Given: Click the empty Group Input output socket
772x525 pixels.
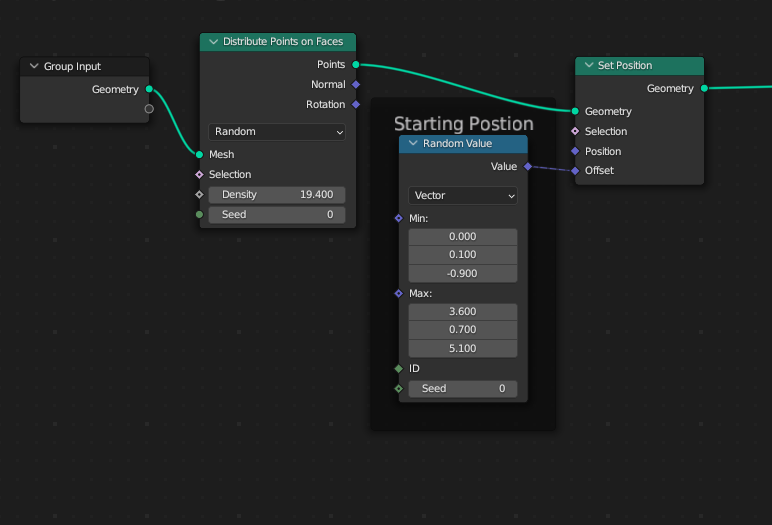Looking at the screenshot, I should click(x=149, y=109).
